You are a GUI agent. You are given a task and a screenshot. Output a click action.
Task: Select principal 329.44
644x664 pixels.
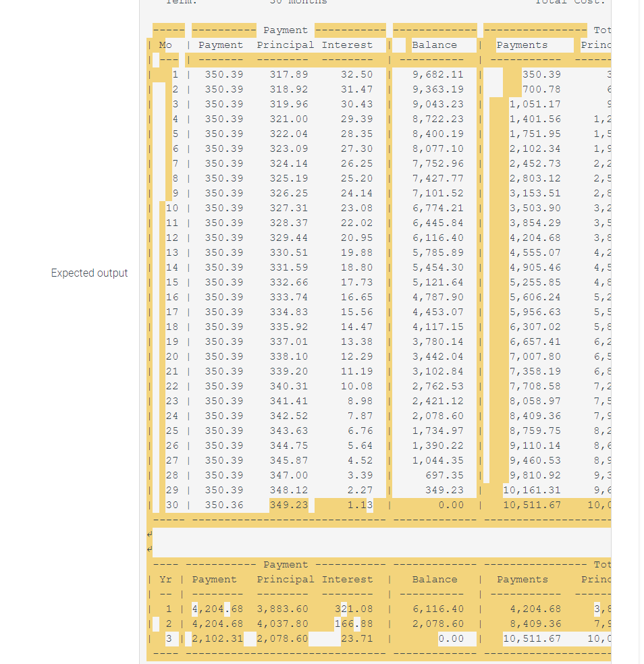pyautogui.click(x=288, y=238)
